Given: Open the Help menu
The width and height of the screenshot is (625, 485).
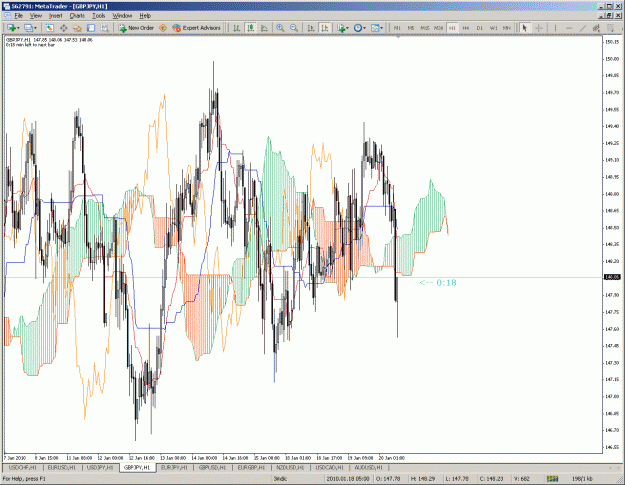Looking at the screenshot, I should [x=145, y=16].
